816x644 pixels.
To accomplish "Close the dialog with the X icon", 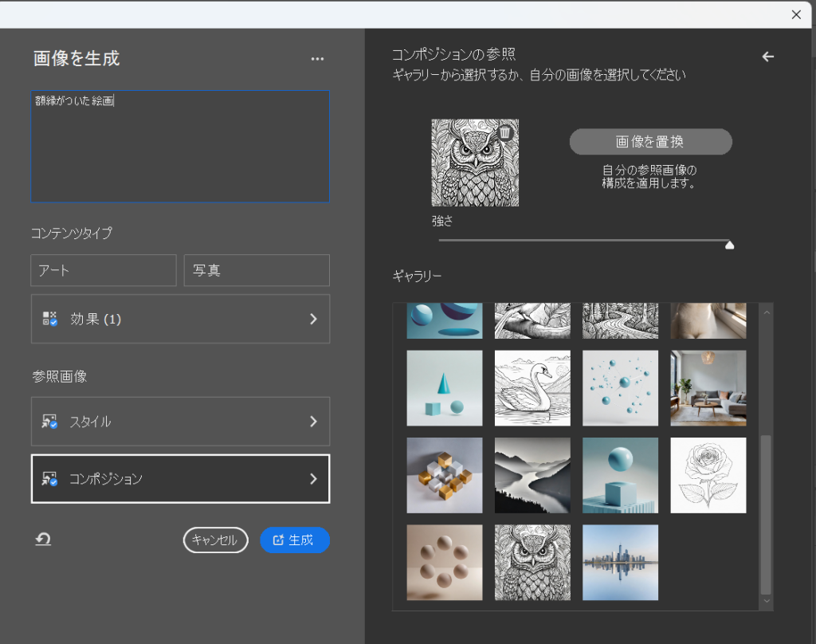I will click(795, 14).
